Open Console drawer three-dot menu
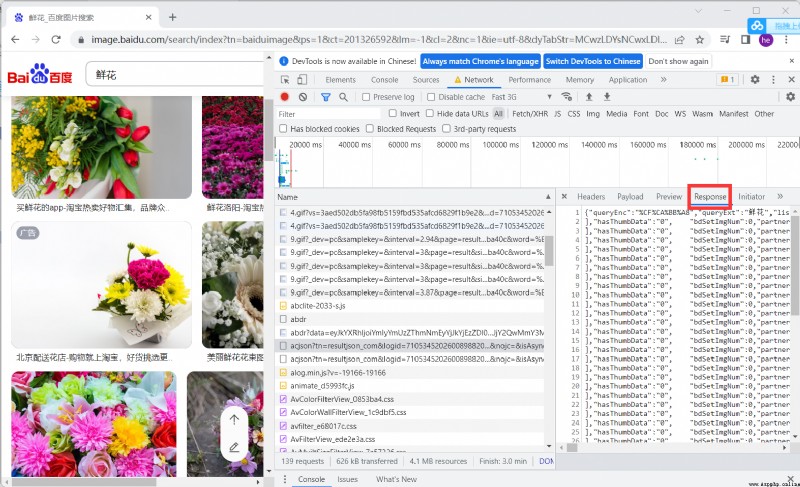Viewport: 800px width, 487px height. point(285,479)
